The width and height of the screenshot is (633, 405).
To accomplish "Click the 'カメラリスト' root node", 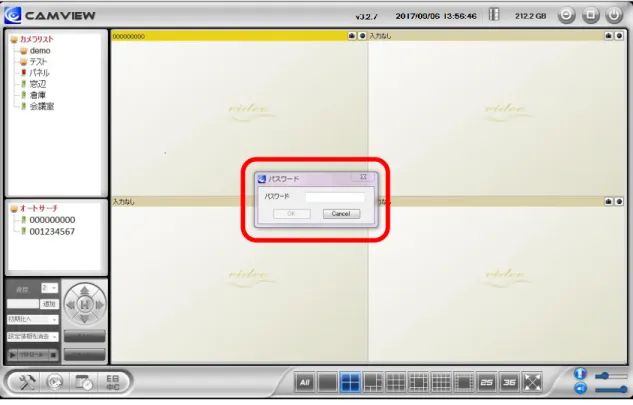I will tap(37, 39).
